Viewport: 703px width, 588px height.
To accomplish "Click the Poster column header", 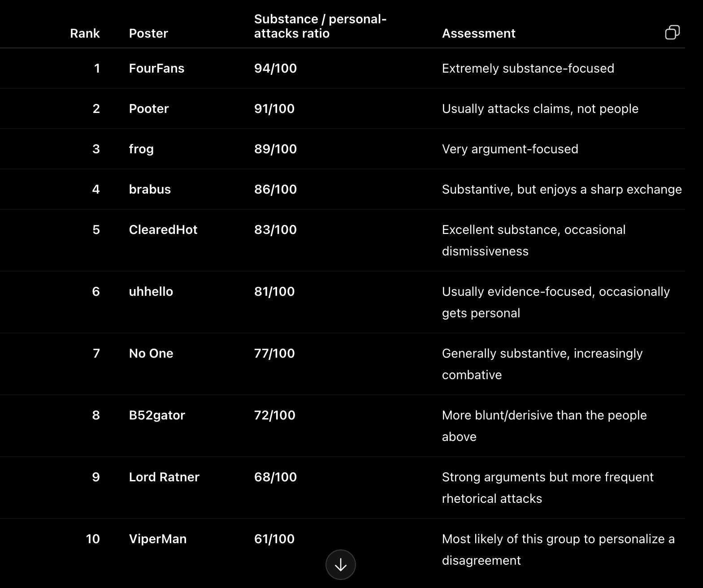I will coord(148,33).
